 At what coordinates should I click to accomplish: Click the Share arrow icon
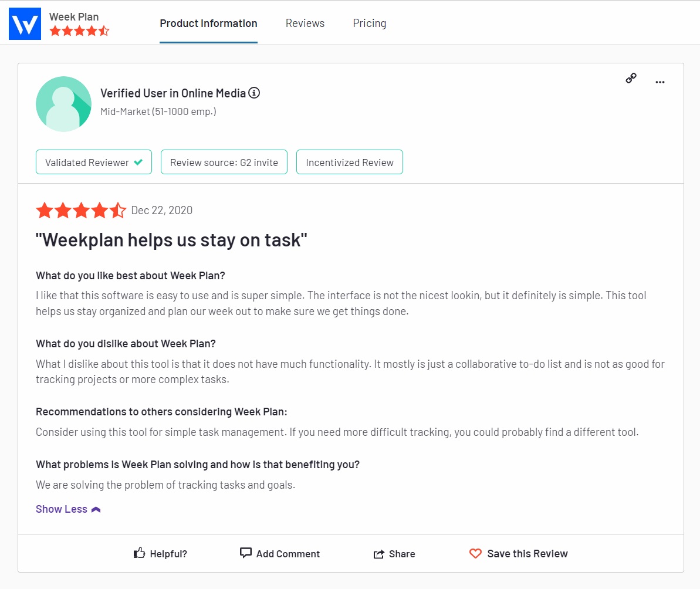coord(379,554)
